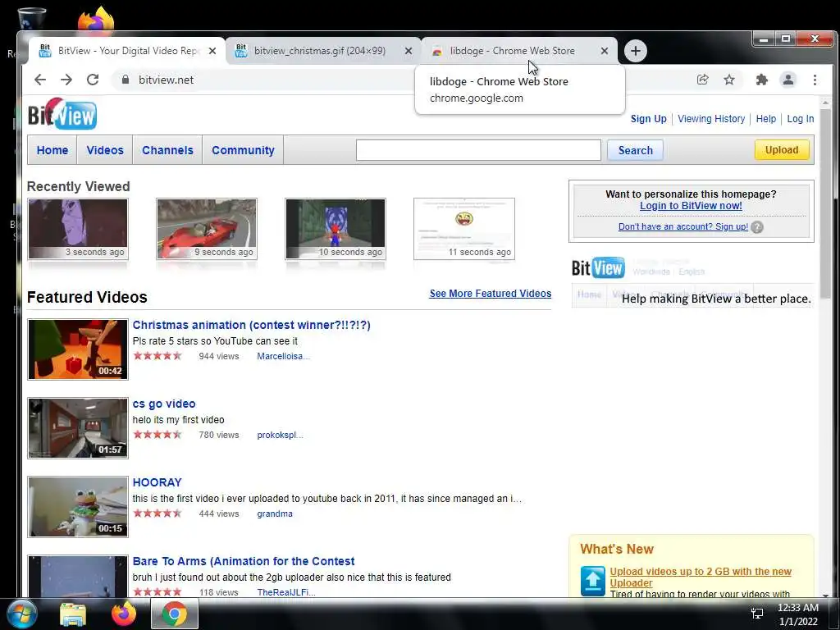This screenshot has width=840, height=630.
Task: Click the help question mark icon next to Sign up
Action: (x=757, y=227)
